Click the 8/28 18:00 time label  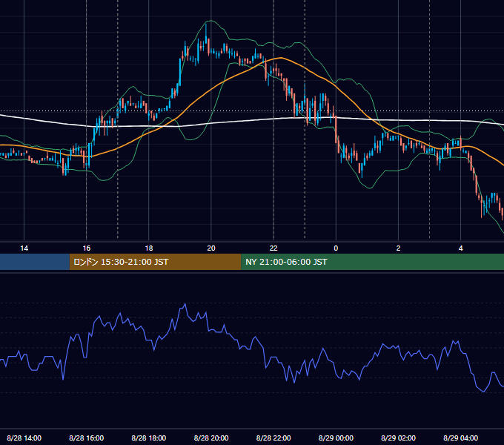click(149, 438)
